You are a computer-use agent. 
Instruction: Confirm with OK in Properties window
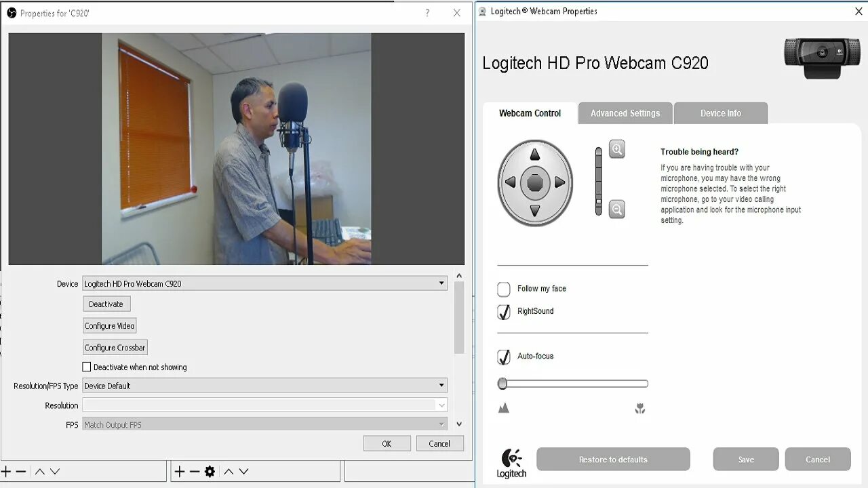387,444
